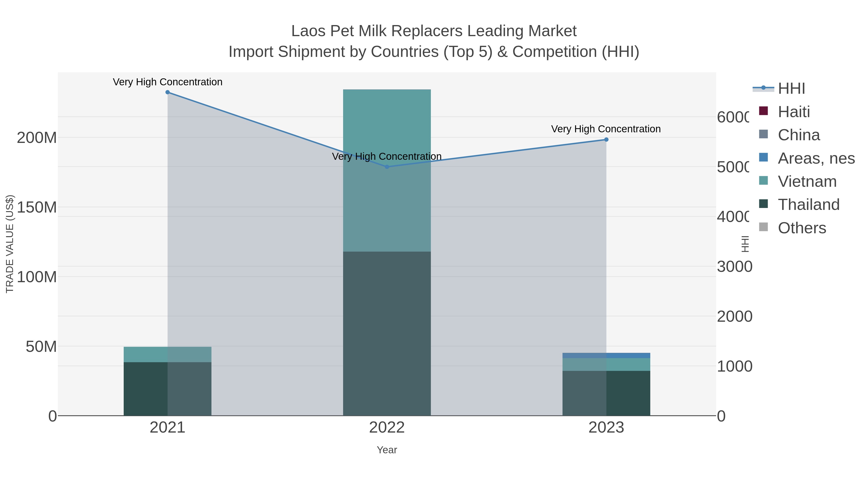Toggle the Others legend label
868x488 pixels.
(x=802, y=228)
